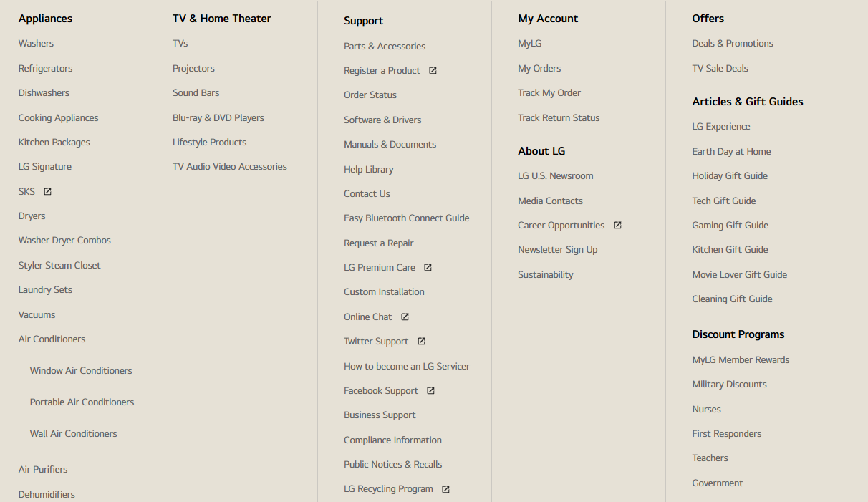The image size is (868, 502).
Task: Click external icon beside LG Recycling Program
Action: click(445, 490)
